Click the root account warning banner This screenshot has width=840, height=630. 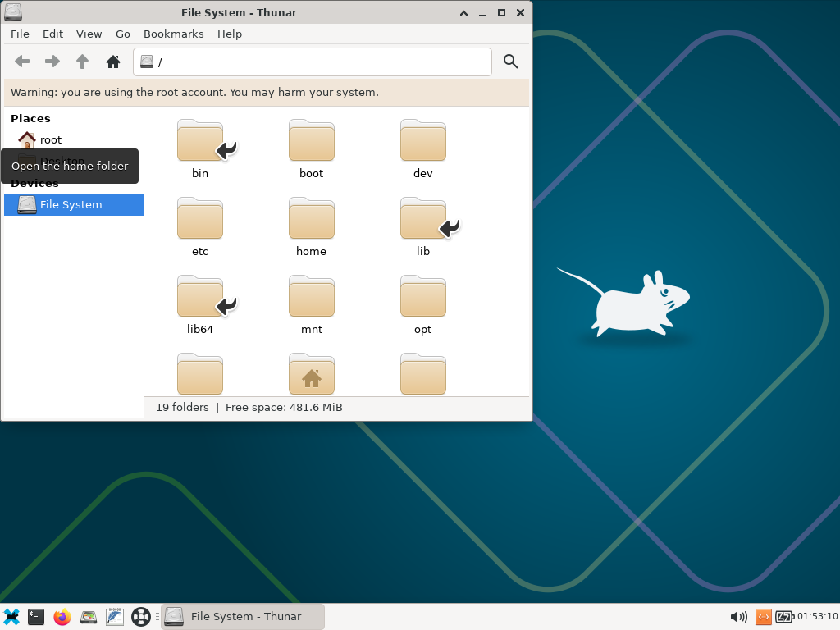coord(267,92)
